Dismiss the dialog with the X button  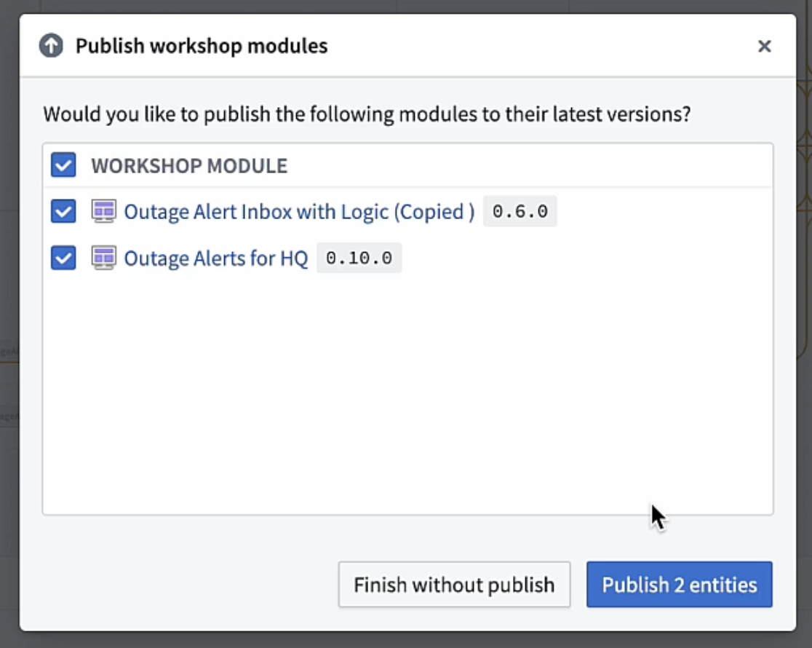(765, 46)
